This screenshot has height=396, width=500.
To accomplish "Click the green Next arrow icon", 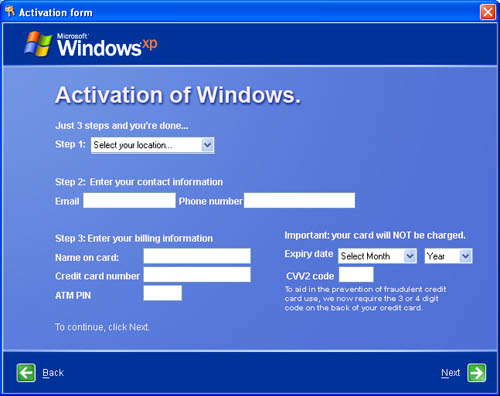I will click(x=477, y=373).
